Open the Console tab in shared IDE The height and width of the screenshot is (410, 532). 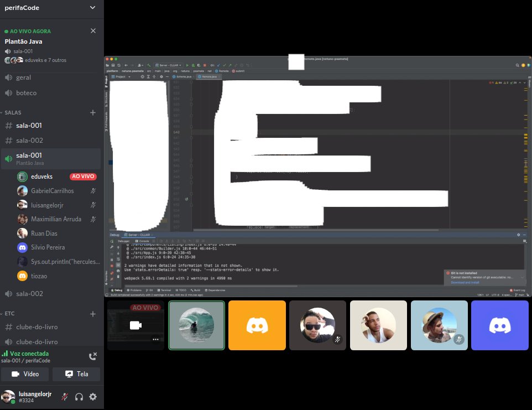tap(143, 241)
